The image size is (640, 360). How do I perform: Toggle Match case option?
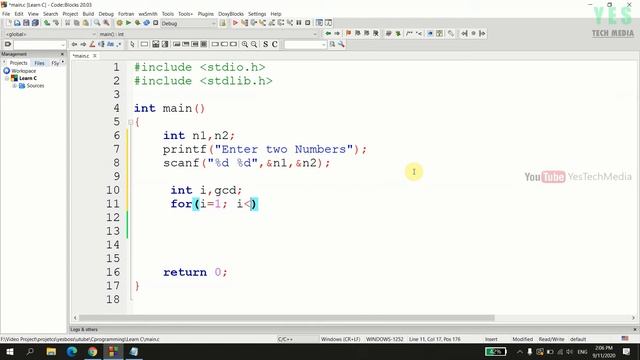pyautogui.click(x=110, y=44)
